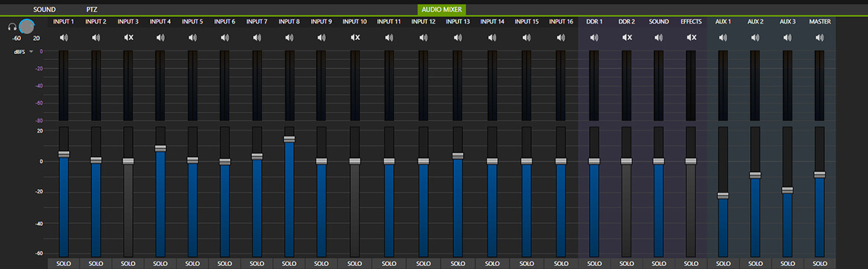
Task: Solo the AUX 2 channel
Action: (755, 264)
